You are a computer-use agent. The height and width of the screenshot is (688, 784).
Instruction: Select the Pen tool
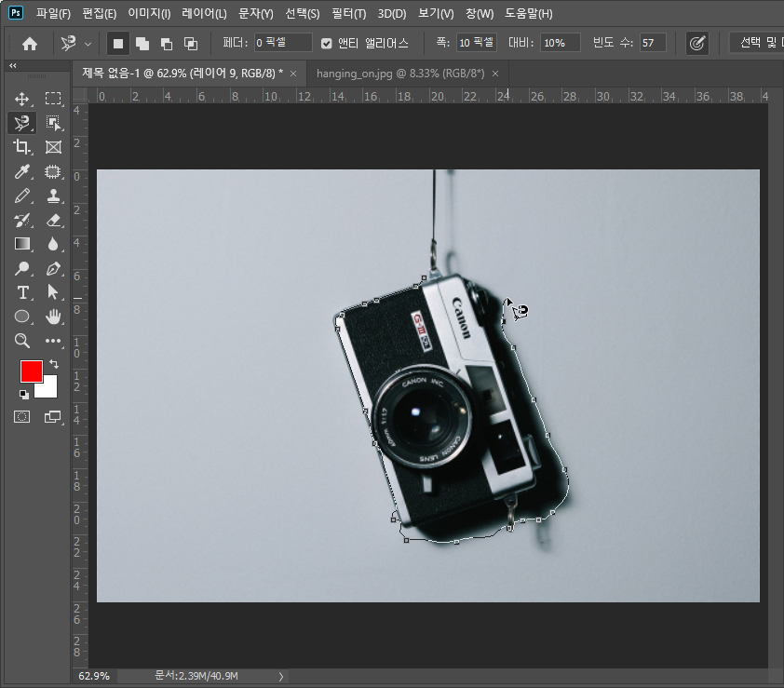53,268
